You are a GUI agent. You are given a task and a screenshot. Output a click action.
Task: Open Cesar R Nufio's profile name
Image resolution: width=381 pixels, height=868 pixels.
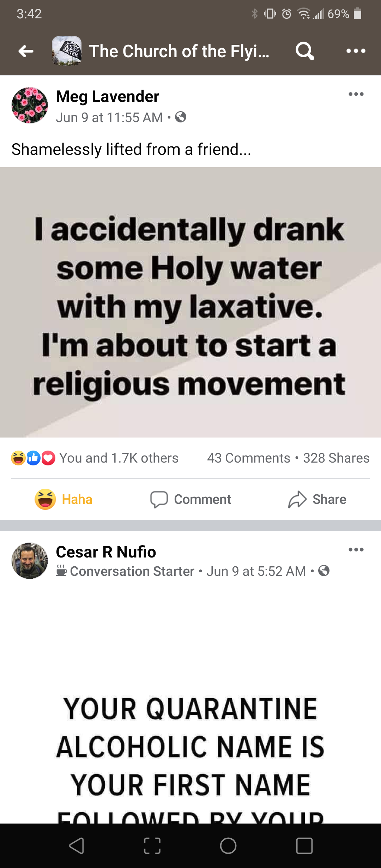(x=106, y=552)
